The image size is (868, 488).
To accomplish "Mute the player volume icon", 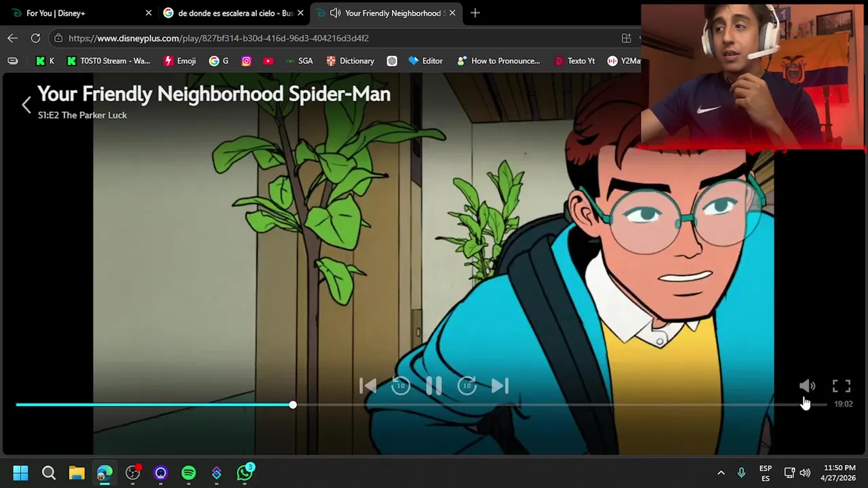I will point(807,386).
